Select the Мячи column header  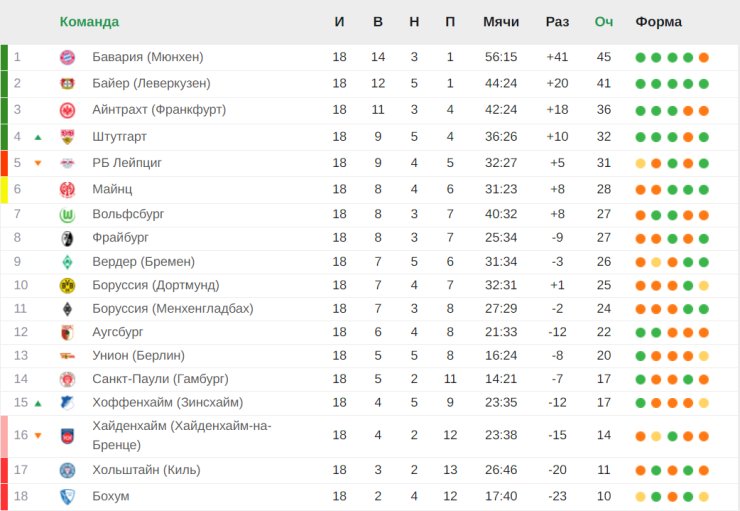click(501, 22)
